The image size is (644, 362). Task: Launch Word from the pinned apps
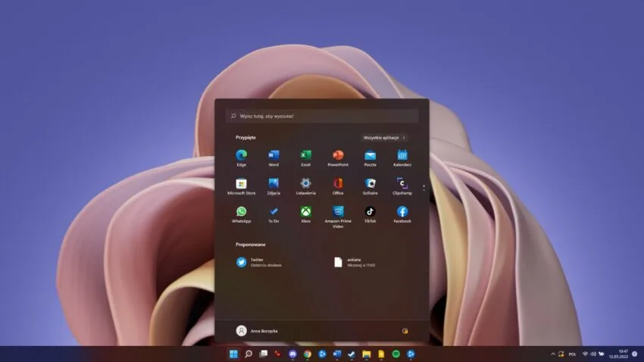click(x=274, y=158)
